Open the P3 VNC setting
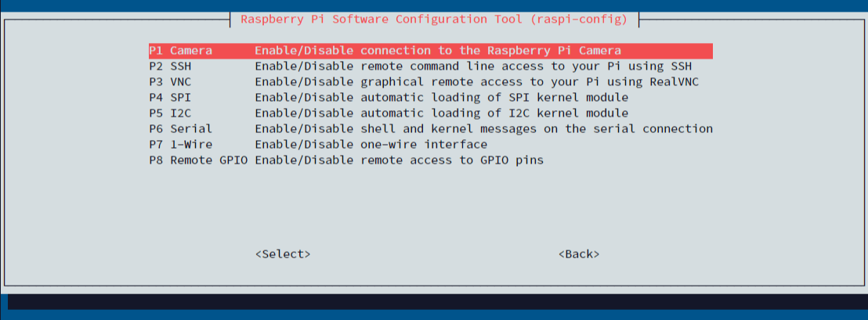This screenshot has width=868, height=320. 431,82
